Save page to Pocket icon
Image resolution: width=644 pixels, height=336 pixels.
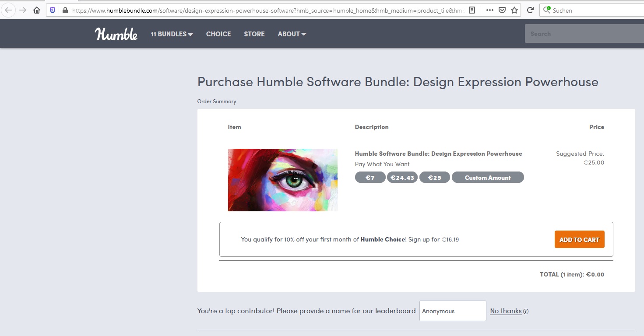click(503, 10)
